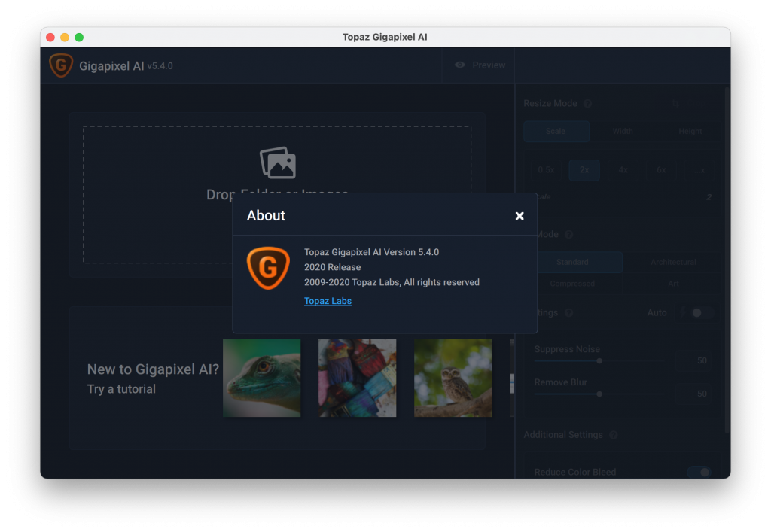Select the custom ...x scale preset
The image size is (771, 532).
click(x=699, y=170)
